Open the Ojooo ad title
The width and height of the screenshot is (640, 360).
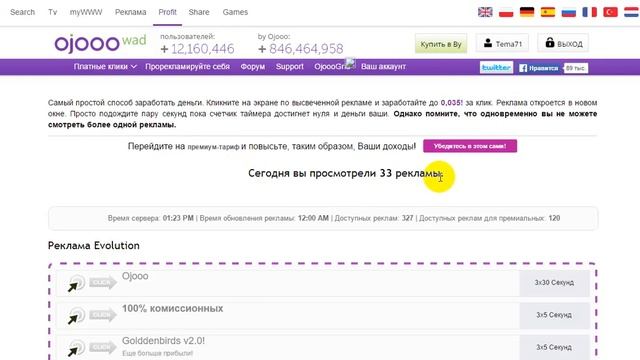[135, 276]
